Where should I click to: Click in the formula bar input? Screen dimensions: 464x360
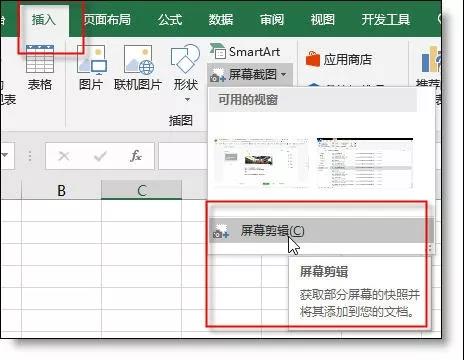(x=183, y=156)
